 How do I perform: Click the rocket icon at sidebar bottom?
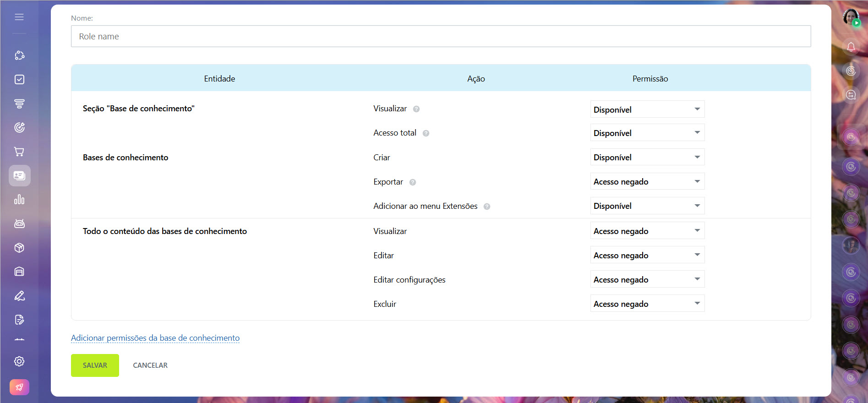19,387
